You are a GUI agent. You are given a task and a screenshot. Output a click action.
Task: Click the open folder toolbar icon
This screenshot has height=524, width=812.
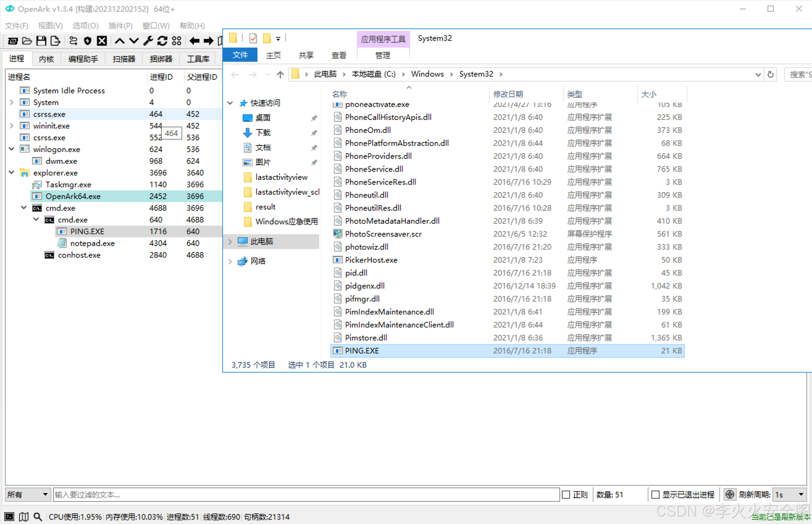pyautogui.click(x=27, y=41)
